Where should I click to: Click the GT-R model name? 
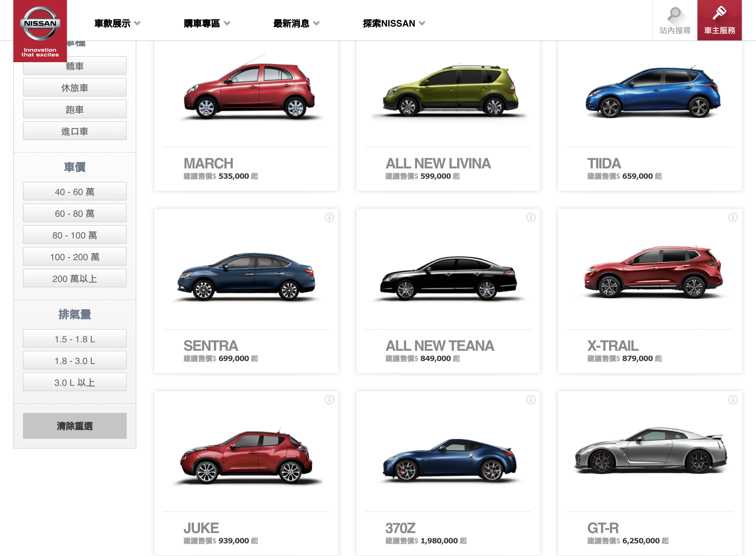603,528
